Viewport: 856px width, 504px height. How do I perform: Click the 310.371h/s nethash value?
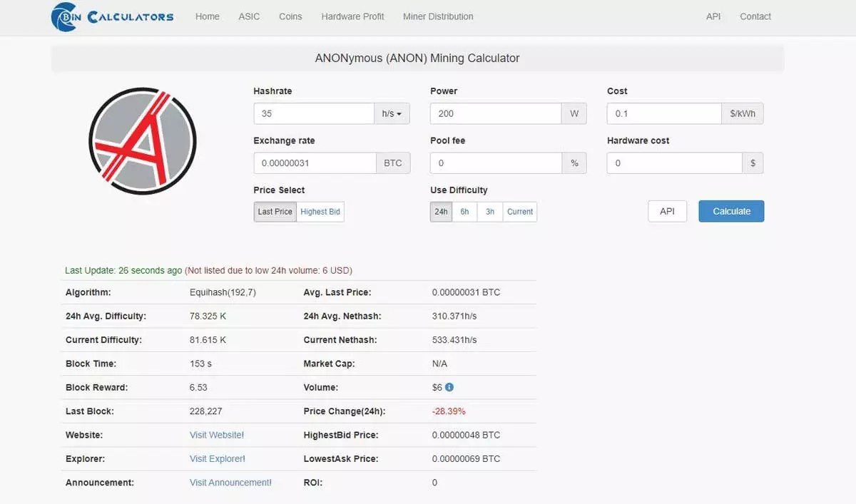[454, 316]
